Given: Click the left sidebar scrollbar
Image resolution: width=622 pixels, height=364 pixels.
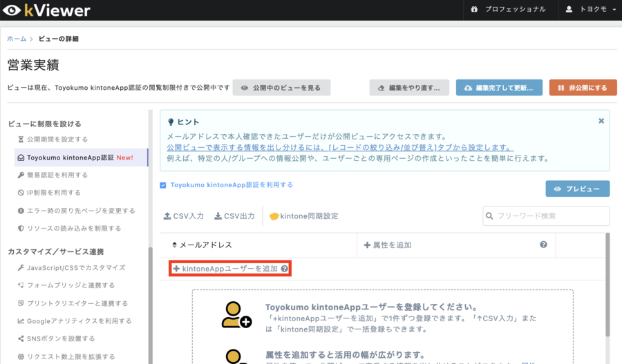Looking at the screenshot, I should pos(151,305).
